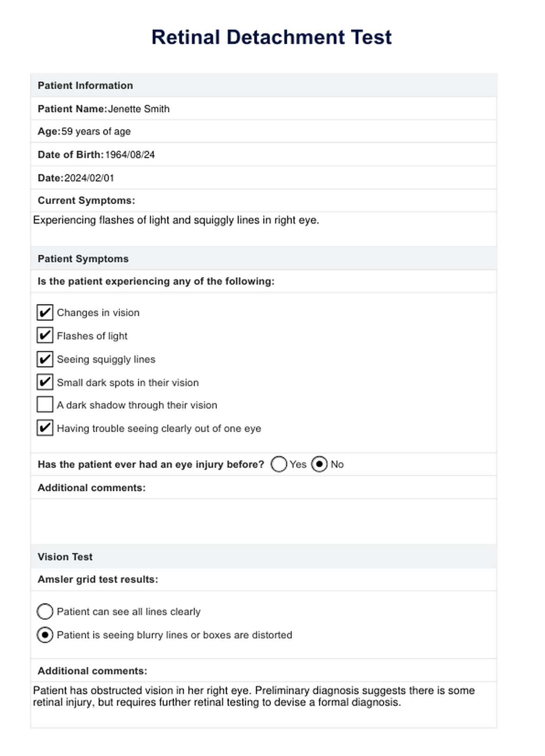
Task: Click the empty Additional comments box
Action: (263, 521)
